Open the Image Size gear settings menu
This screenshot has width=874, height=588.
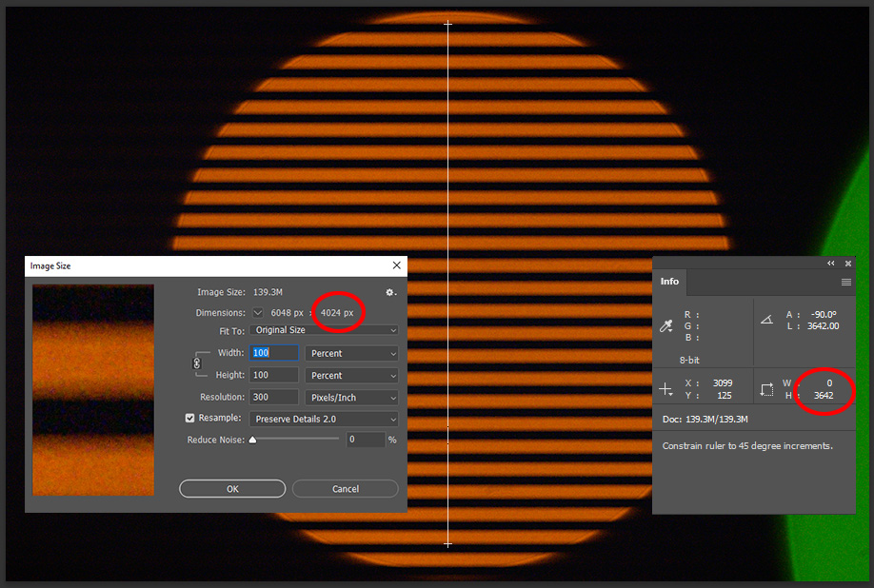390,292
